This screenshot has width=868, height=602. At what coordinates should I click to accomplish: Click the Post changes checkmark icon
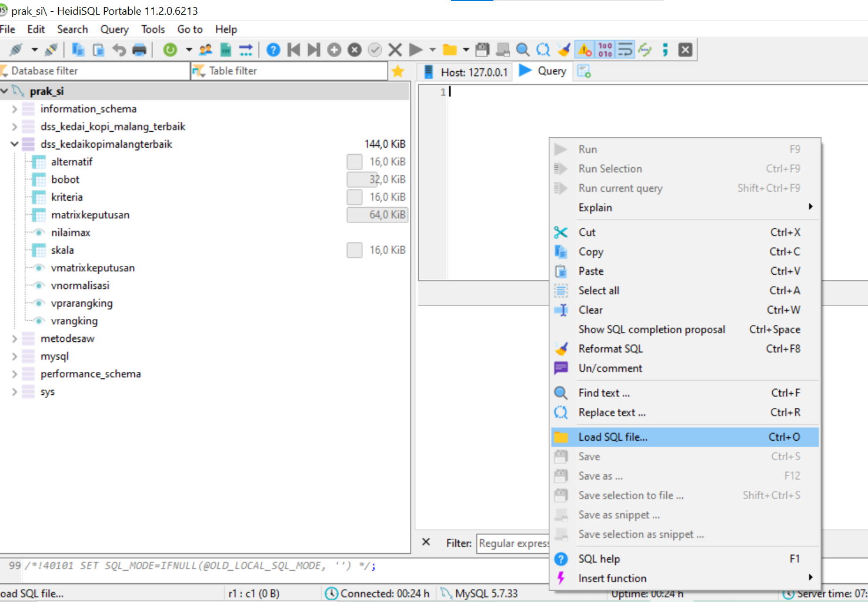[375, 50]
